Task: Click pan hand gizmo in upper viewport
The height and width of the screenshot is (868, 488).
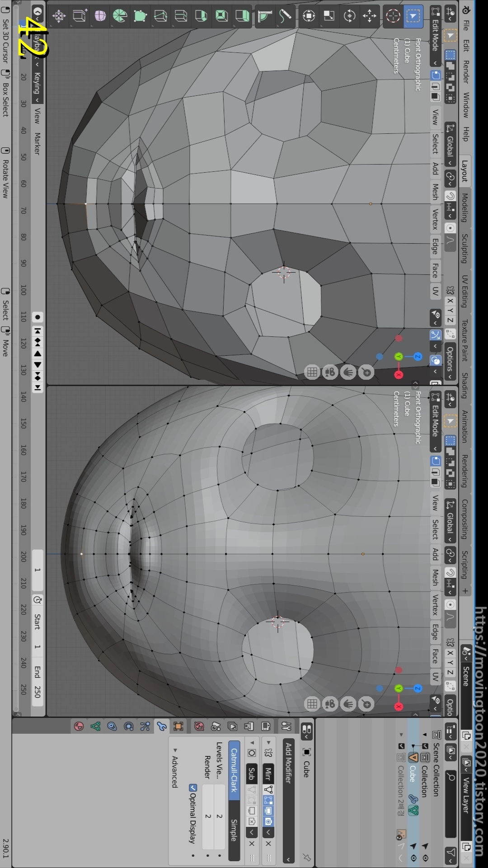Action: click(x=348, y=373)
